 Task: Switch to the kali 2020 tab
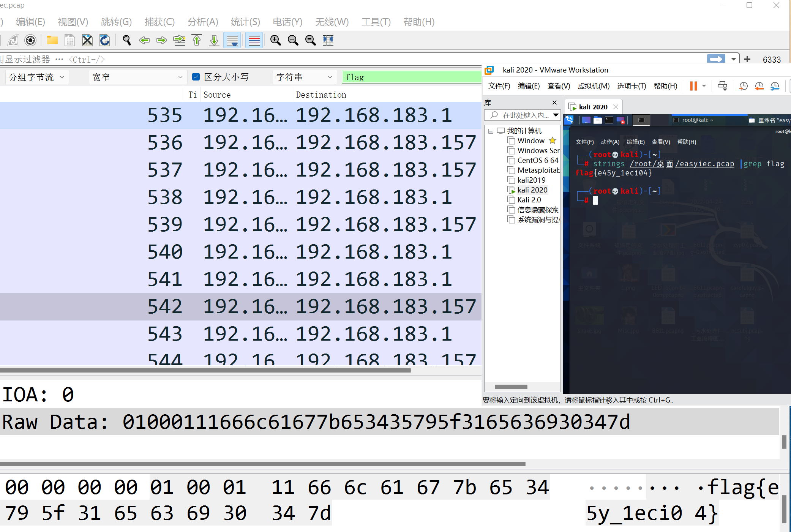592,107
